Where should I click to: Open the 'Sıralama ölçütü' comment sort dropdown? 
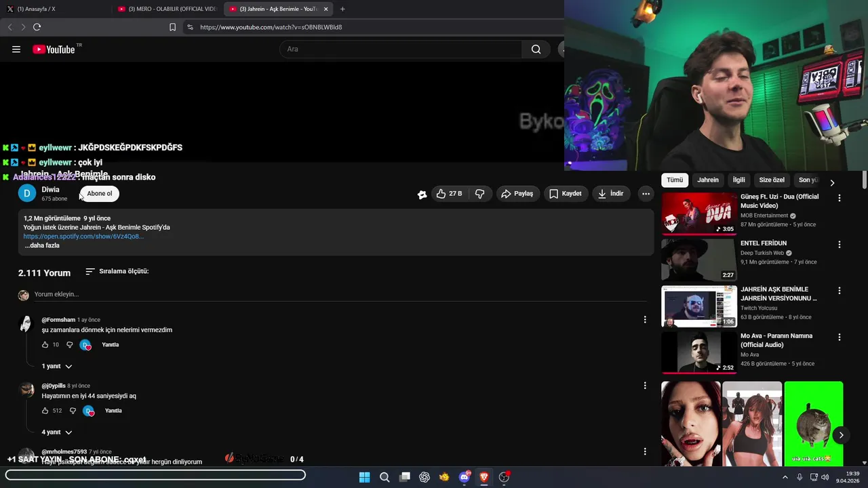117,271
